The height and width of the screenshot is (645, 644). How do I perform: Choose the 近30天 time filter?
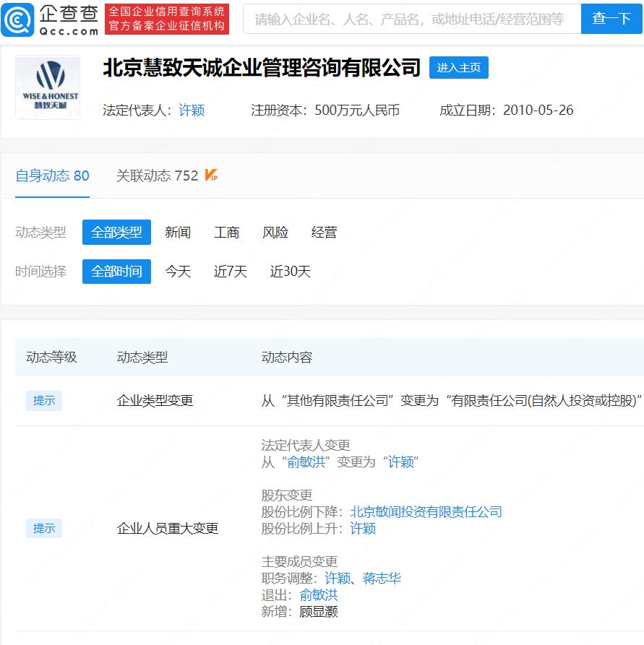click(291, 272)
